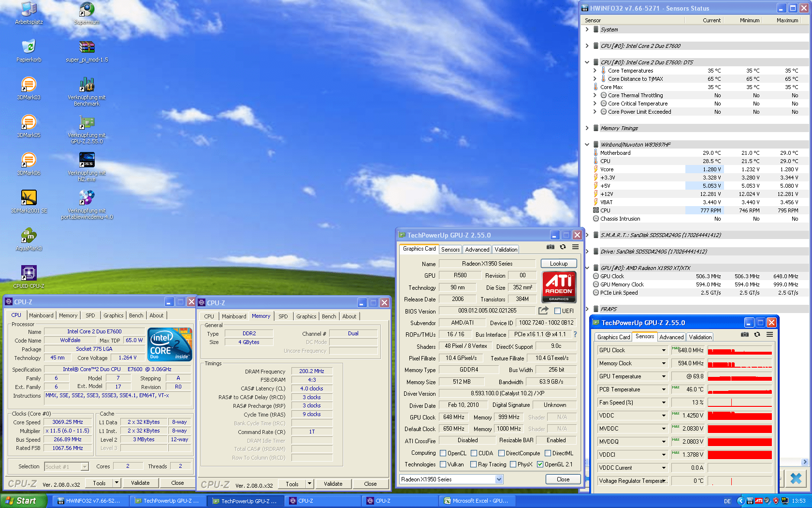Click the Windows Start button
This screenshot has height=508, width=812.
(x=23, y=501)
